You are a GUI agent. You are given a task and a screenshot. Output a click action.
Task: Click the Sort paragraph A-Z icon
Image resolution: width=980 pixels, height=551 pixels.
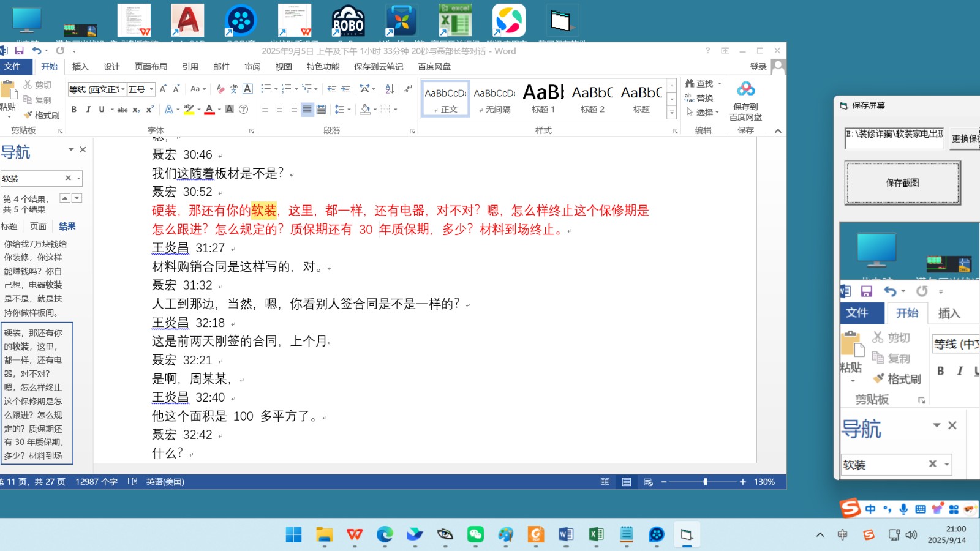pos(390,89)
